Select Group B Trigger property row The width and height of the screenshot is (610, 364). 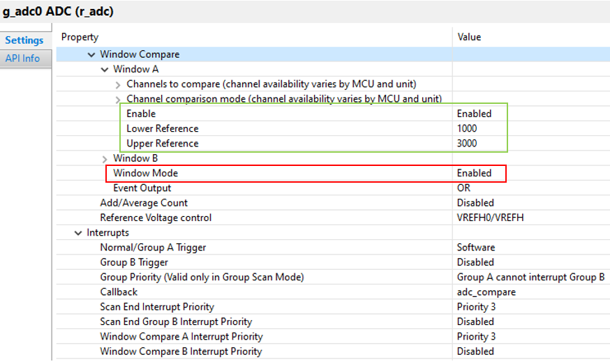(333, 262)
